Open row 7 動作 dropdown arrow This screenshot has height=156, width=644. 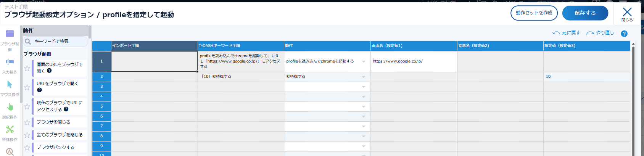[x=364, y=126]
